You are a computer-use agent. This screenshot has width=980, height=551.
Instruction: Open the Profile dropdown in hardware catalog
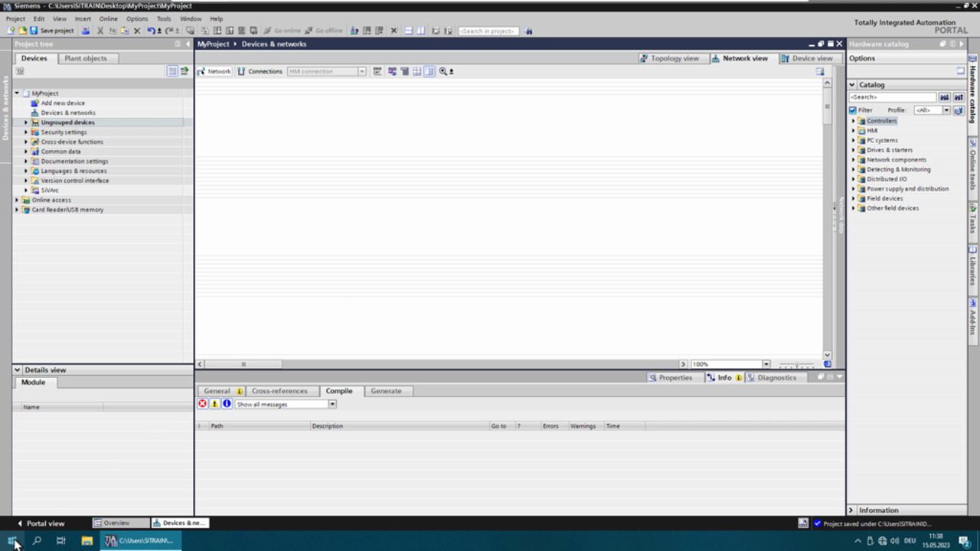[x=946, y=110]
